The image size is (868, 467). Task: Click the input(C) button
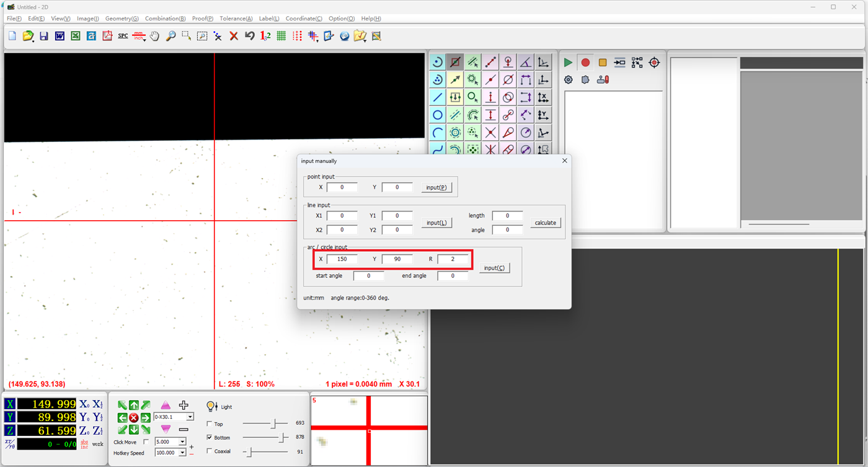(x=494, y=268)
